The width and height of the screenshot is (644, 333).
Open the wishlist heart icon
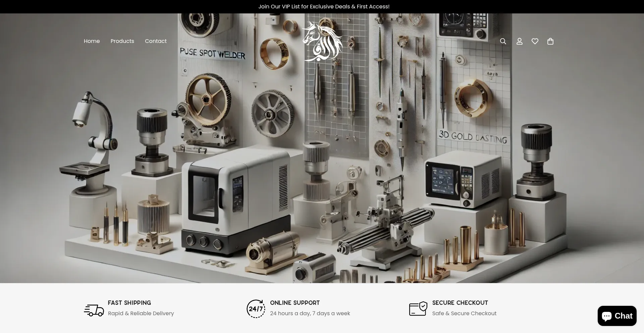click(x=535, y=41)
